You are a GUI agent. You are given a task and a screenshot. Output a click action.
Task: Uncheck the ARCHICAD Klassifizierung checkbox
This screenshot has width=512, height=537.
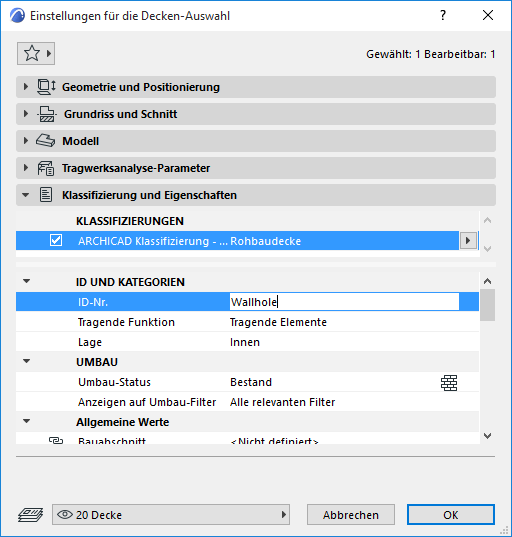56,240
